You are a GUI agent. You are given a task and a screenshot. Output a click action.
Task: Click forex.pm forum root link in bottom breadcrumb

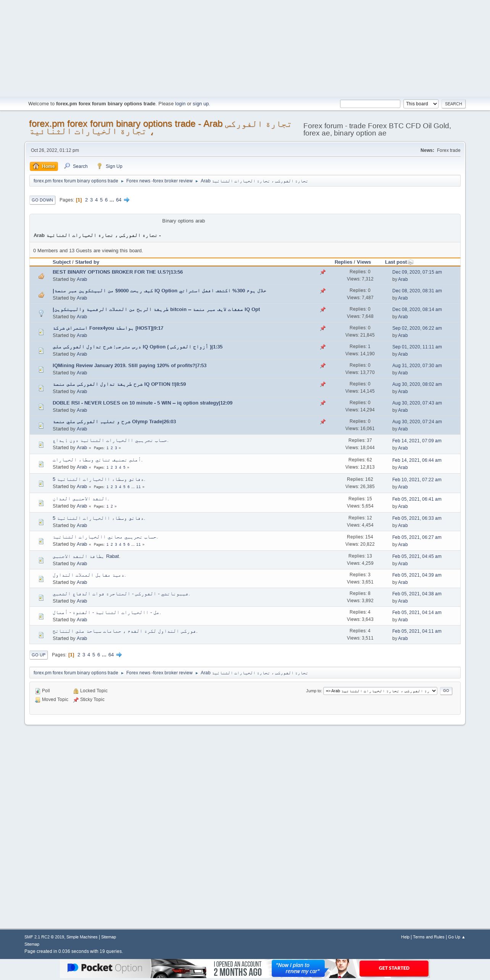76,673
